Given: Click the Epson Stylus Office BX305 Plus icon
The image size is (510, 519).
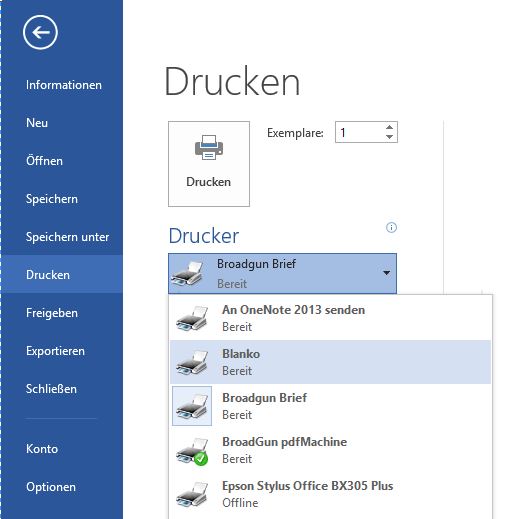Looking at the screenshot, I should (x=192, y=494).
